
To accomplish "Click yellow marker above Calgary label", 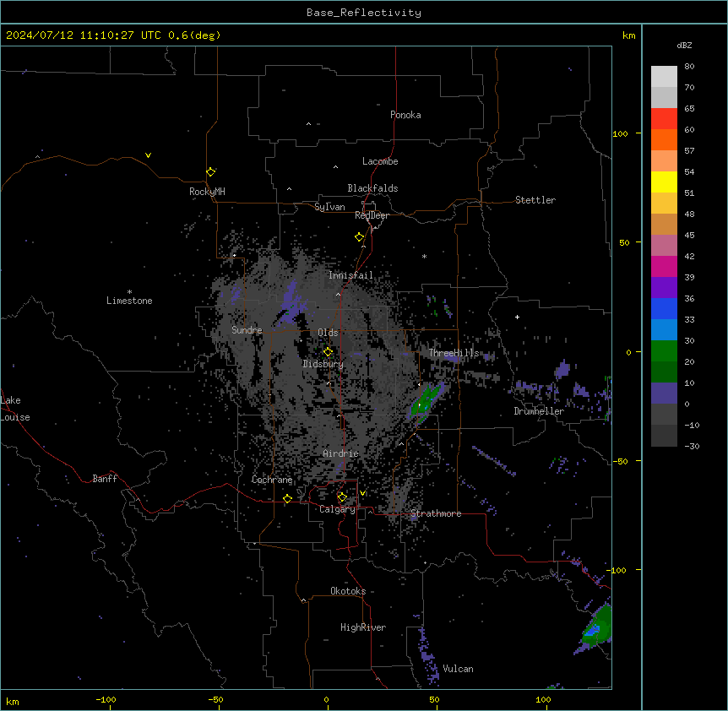I will [342, 497].
